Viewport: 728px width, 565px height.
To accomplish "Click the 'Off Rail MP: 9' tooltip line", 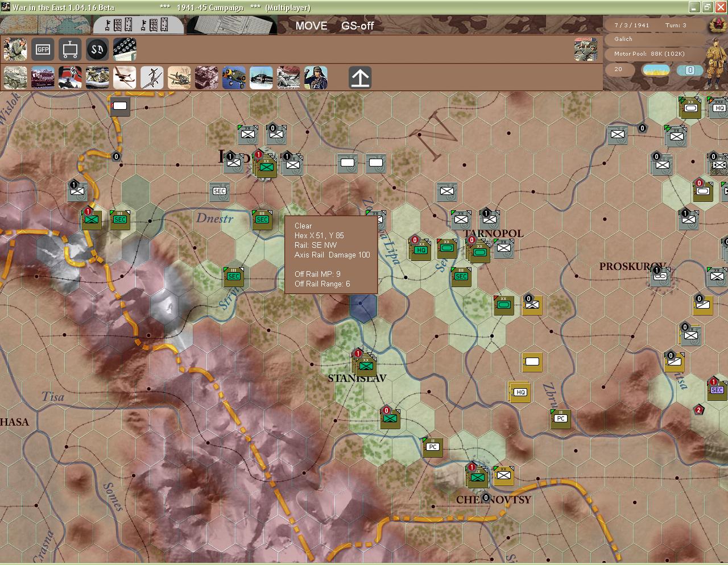I will point(317,275).
